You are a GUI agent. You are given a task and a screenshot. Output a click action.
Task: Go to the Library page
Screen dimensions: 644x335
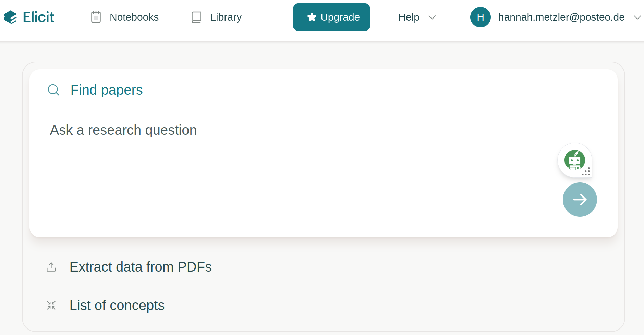(226, 17)
